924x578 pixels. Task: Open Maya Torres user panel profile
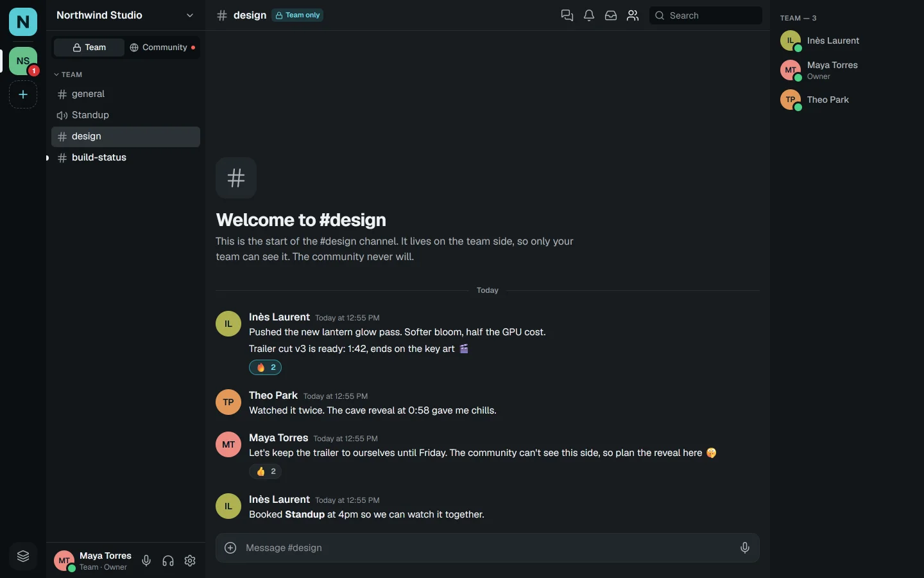tap(93, 561)
